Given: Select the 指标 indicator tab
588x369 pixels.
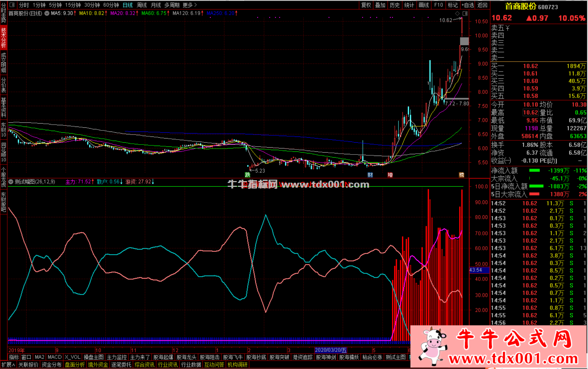Looking at the screenshot, I should [14, 357].
